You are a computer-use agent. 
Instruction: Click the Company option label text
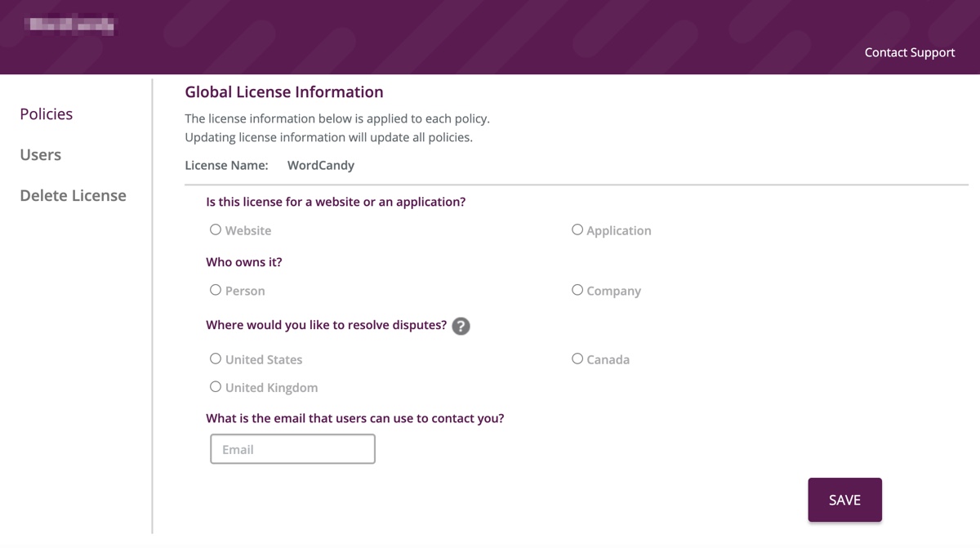(x=614, y=291)
